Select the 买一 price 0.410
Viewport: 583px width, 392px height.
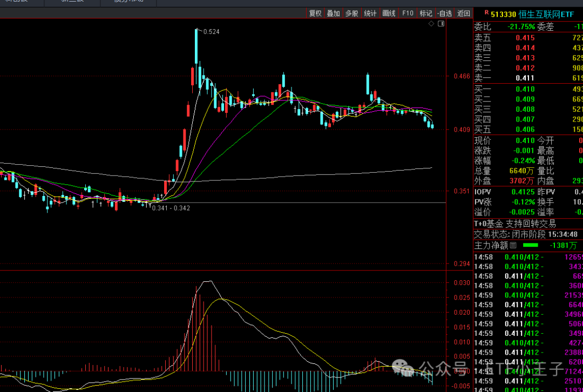[x=525, y=89]
